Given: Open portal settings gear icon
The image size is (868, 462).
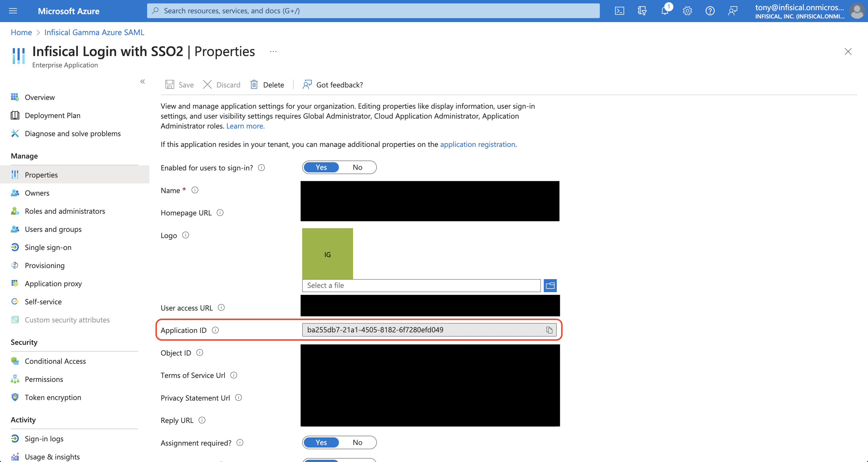Looking at the screenshot, I should pos(687,11).
